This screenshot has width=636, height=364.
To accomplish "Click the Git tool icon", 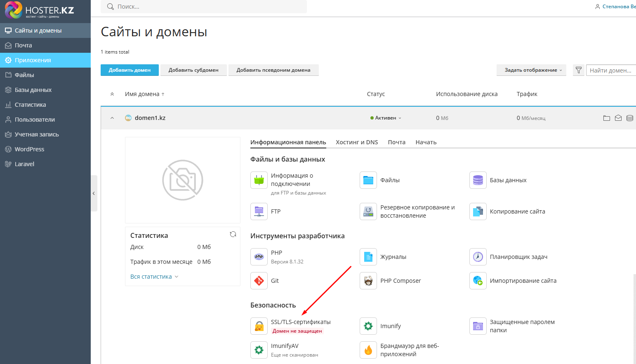I will tap(259, 281).
